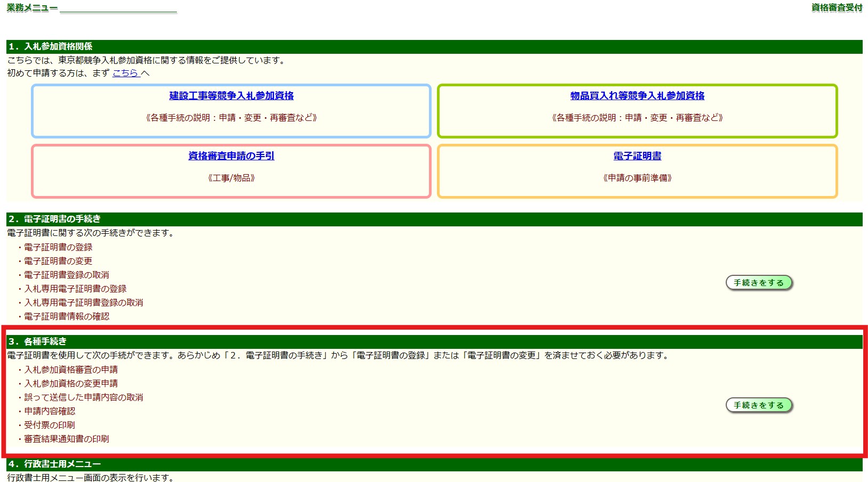Open 電子証明書 link in the orange box

637,156
